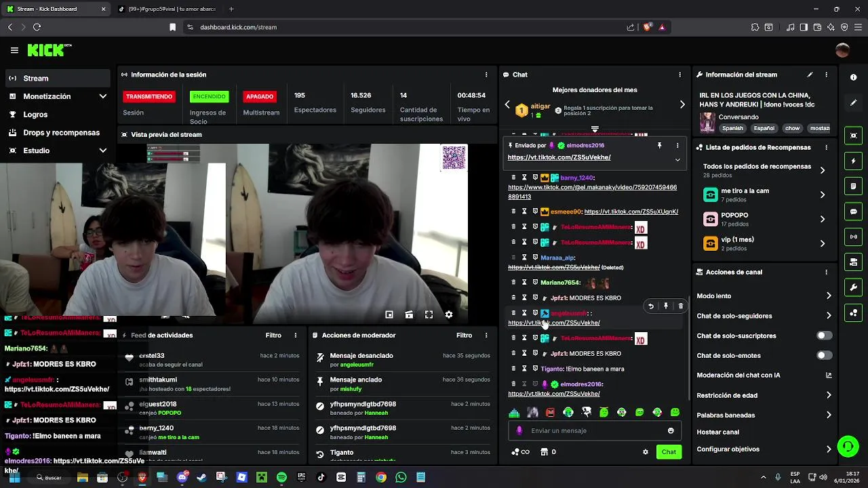This screenshot has height=488, width=868.
Task: Open esmeee90's TikTok link
Action: click(631, 211)
